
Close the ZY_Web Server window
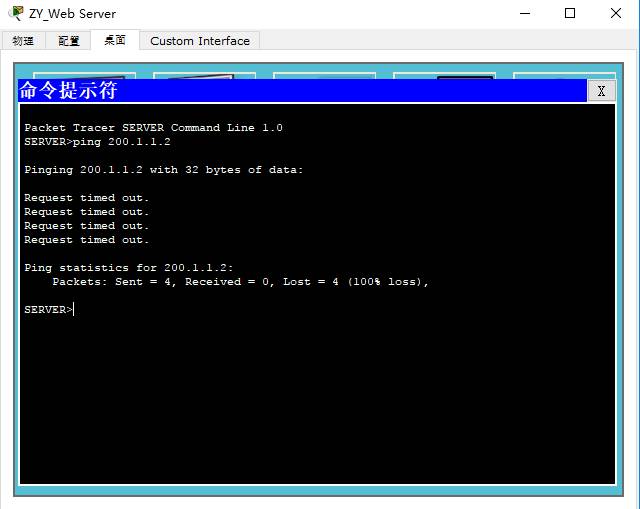click(x=616, y=13)
